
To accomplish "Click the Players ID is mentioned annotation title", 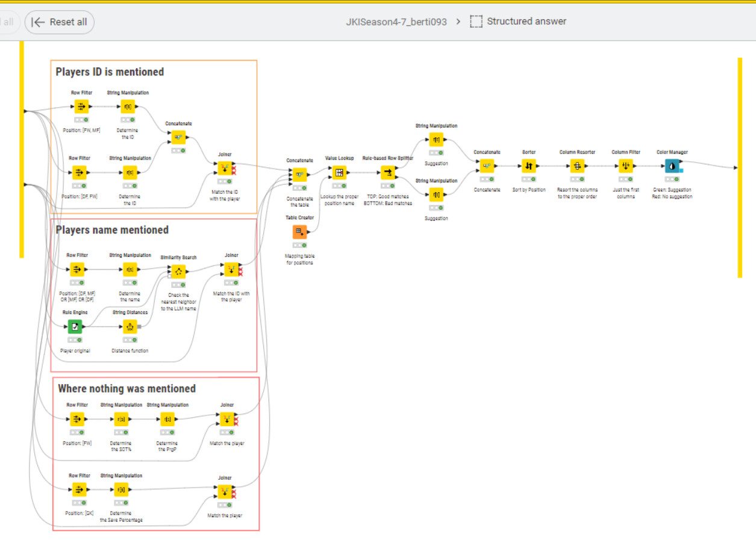I will 110,72.
